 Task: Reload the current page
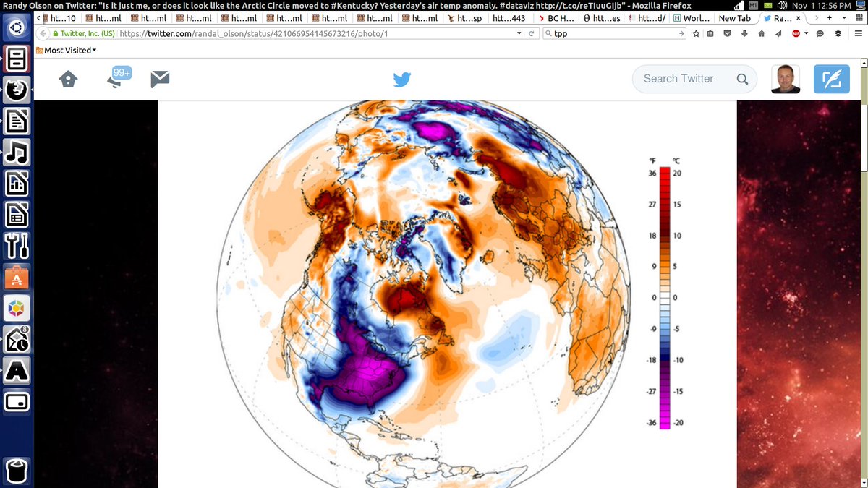[x=532, y=34]
